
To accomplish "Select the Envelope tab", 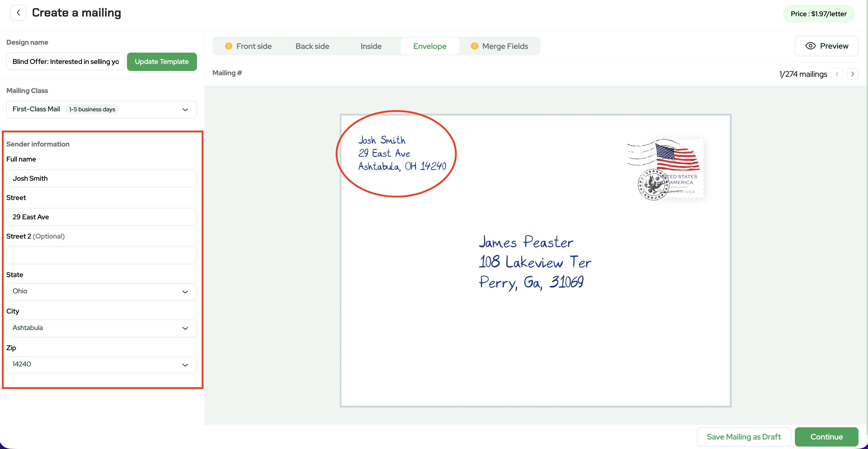I will 430,46.
